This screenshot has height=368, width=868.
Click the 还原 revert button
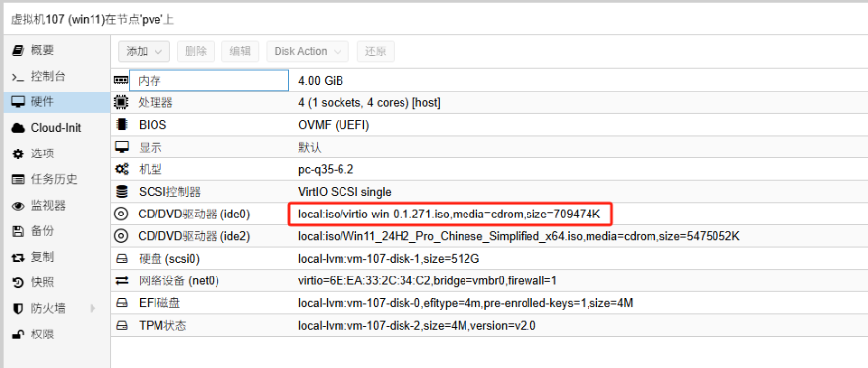[x=376, y=51]
